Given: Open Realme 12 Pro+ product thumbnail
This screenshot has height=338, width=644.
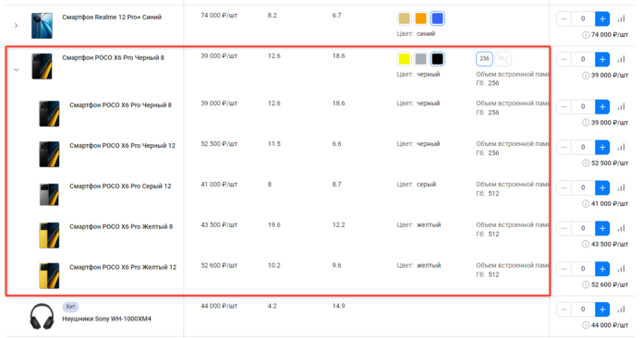Looking at the screenshot, I should pos(42,26).
